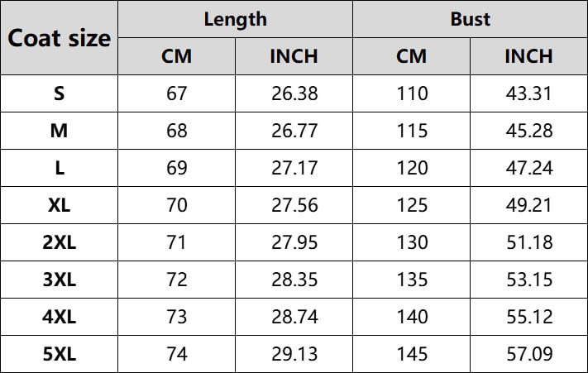The image size is (588, 373).
Task: Select the Bust column header
Action: (x=471, y=19)
